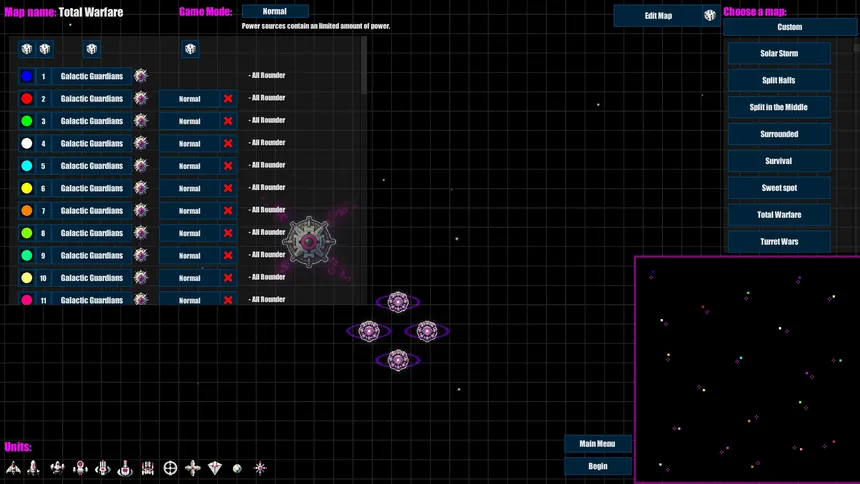Image resolution: width=860 pixels, height=484 pixels.
Task: Remove player 8 with the red X
Action: (x=228, y=233)
